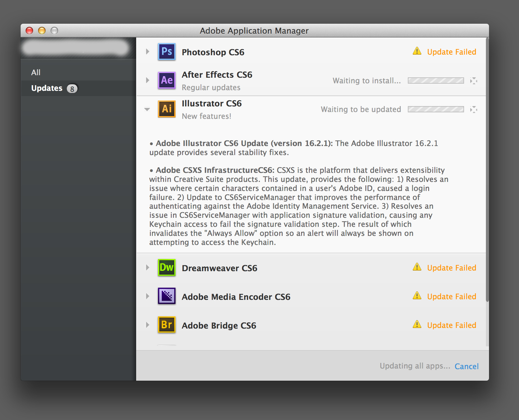Click the Dreamweaver Dw icon
This screenshot has width=519, height=420.
coord(167,267)
